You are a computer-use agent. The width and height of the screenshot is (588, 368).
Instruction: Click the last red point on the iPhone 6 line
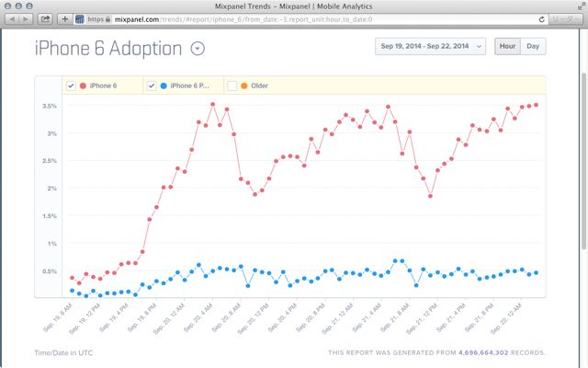pos(537,105)
